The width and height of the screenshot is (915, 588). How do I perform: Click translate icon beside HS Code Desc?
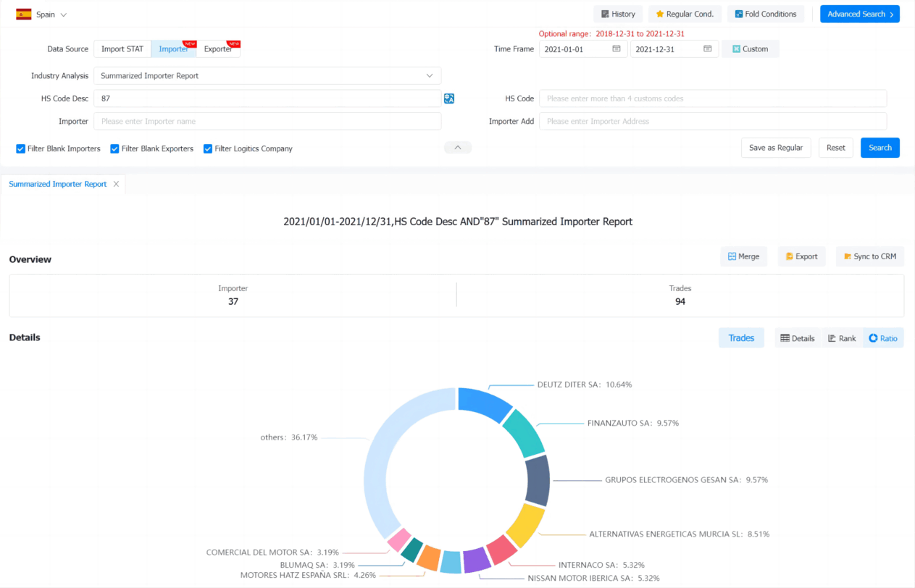click(x=449, y=98)
